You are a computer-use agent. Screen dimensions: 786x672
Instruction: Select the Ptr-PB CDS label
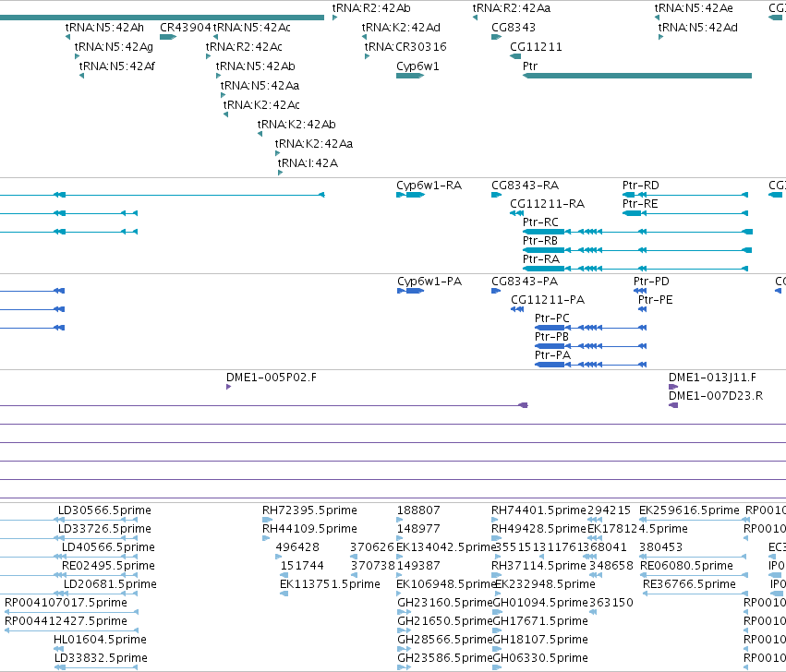pyautogui.click(x=551, y=337)
